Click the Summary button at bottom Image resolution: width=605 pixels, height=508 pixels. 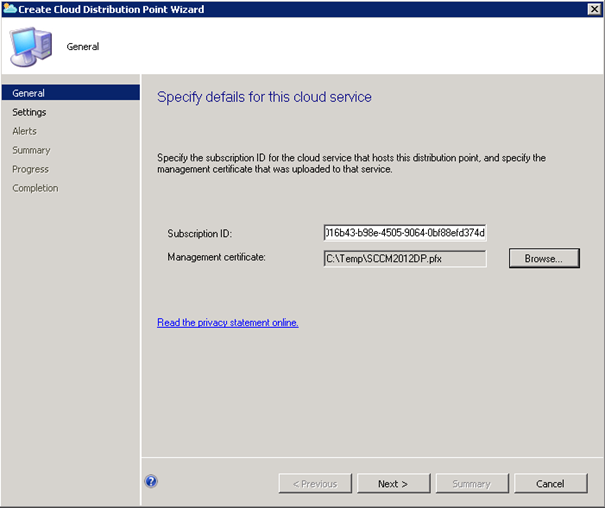[471, 484]
